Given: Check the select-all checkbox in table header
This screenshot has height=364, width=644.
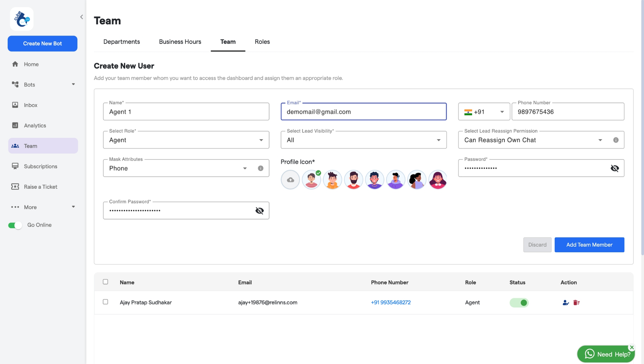Looking at the screenshot, I should [106, 282].
